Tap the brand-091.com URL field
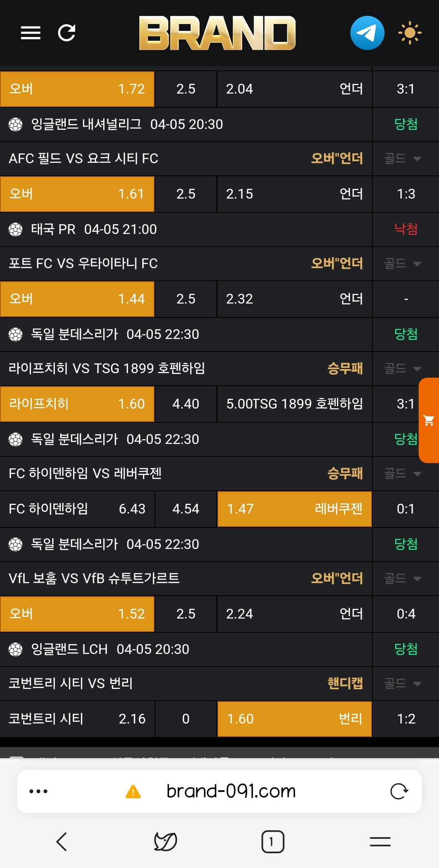This screenshot has height=868, width=439. click(x=231, y=791)
